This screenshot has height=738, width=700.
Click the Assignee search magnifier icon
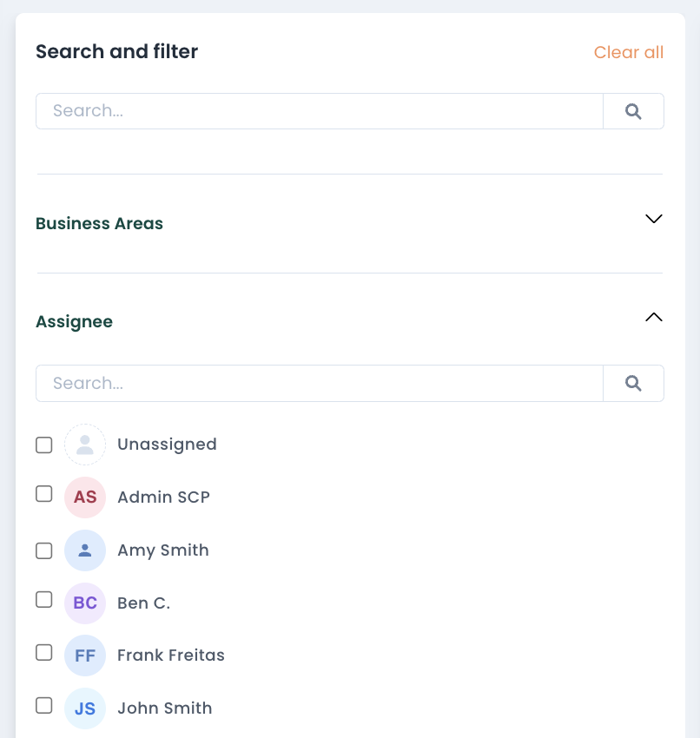point(633,384)
